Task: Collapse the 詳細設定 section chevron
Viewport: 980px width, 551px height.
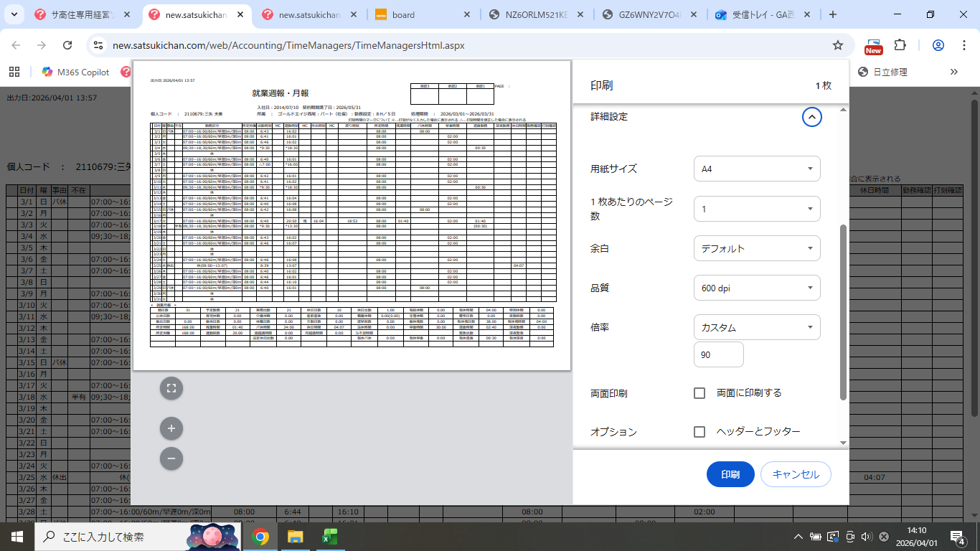Action: 811,116
